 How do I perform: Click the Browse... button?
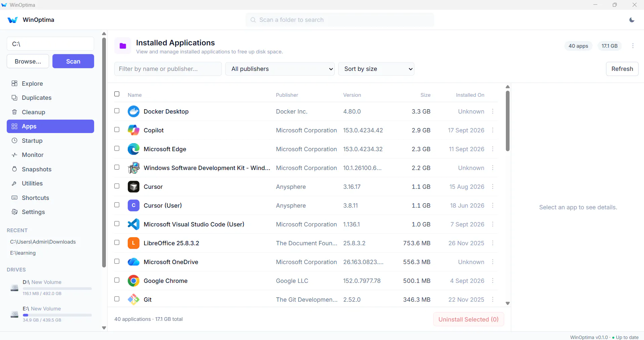28,61
